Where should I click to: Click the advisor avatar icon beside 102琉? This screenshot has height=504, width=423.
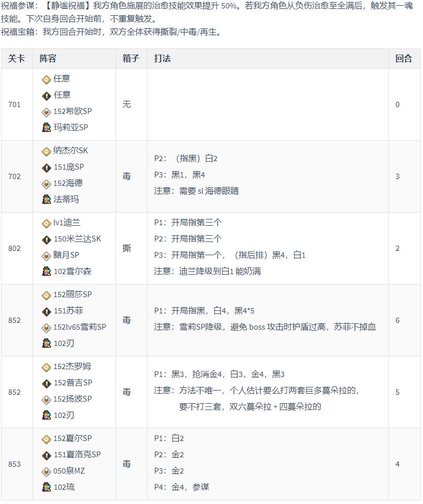47,488
